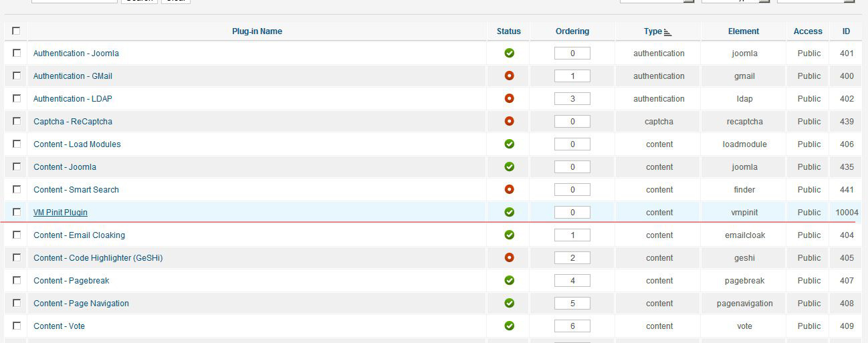Open Captcha - ReCaptcha plugin link
The height and width of the screenshot is (343, 868).
tap(73, 121)
